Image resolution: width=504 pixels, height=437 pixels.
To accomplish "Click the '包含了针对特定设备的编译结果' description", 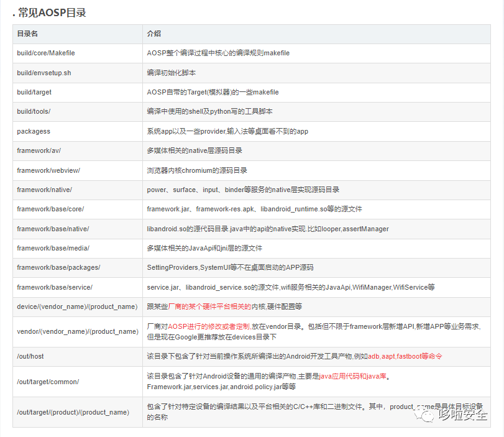I will coord(315,412).
